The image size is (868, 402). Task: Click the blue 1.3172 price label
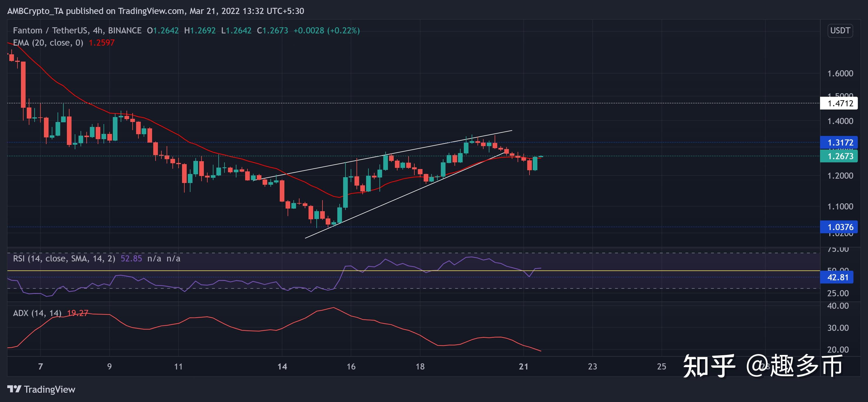coord(838,142)
